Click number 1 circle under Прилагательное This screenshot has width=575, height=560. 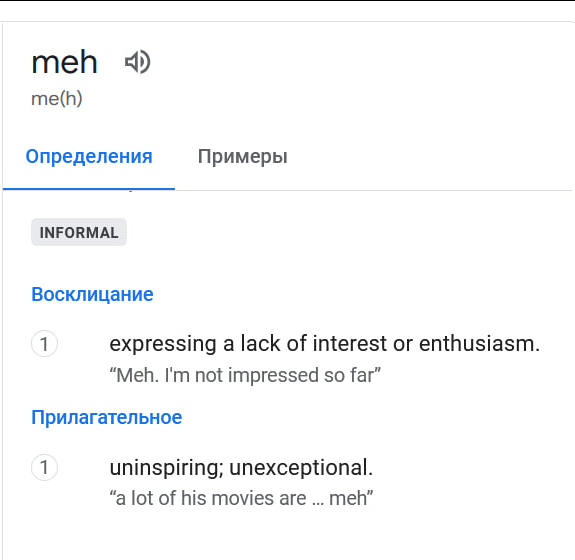(44, 467)
